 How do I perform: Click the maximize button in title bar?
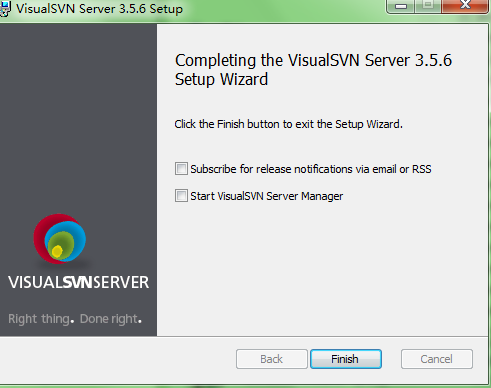click(x=428, y=6)
